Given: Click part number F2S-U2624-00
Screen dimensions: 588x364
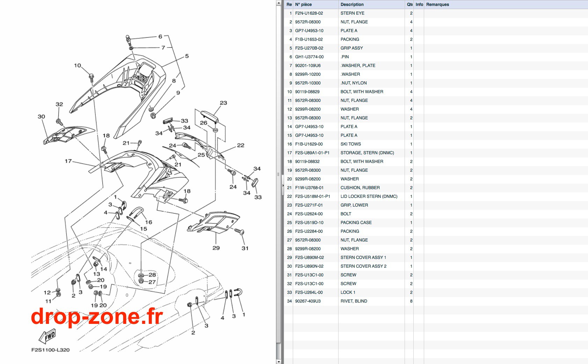Looking at the screenshot, I should [309, 214].
